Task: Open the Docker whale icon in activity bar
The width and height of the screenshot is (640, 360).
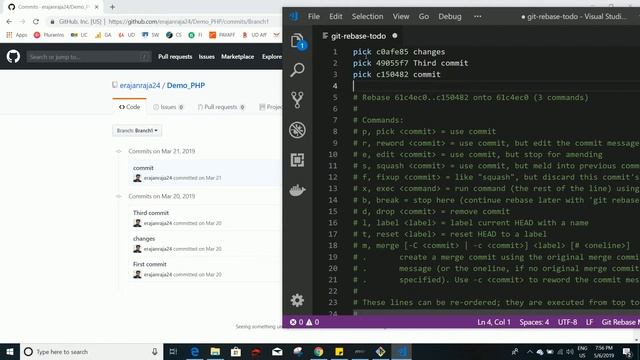Action: click(x=297, y=190)
